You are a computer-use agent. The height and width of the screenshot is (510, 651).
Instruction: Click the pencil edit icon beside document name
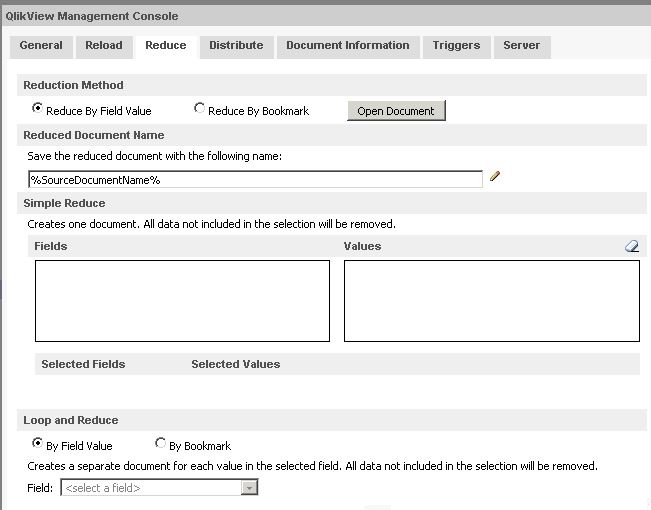[x=495, y=177]
